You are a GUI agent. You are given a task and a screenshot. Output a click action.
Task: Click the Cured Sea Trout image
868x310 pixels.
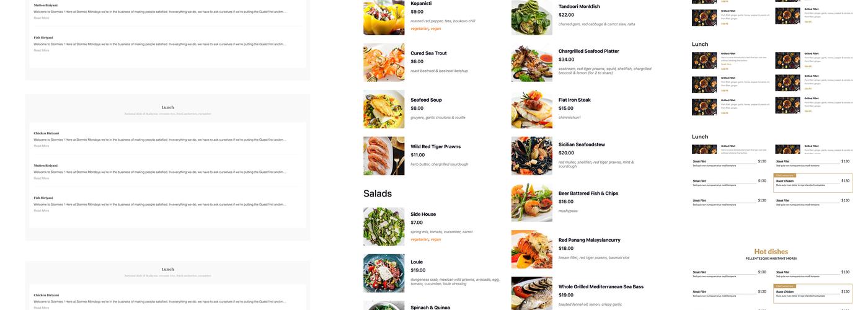click(384, 62)
